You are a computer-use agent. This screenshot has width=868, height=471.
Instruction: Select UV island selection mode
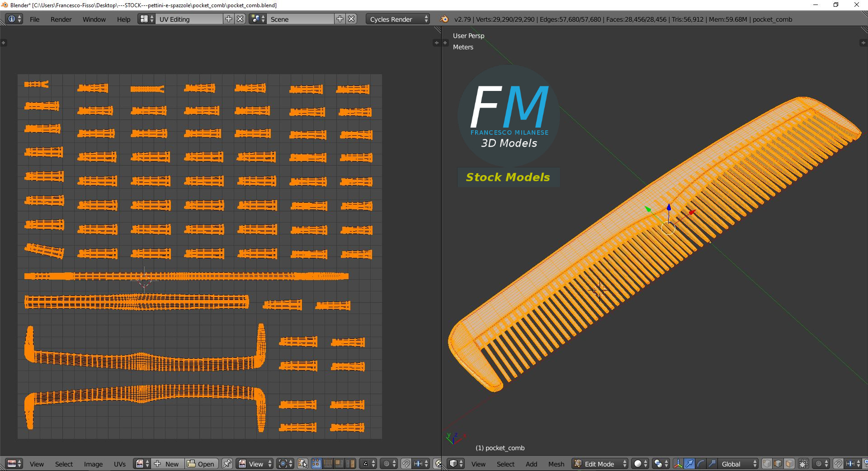click(x=350, y=464)
